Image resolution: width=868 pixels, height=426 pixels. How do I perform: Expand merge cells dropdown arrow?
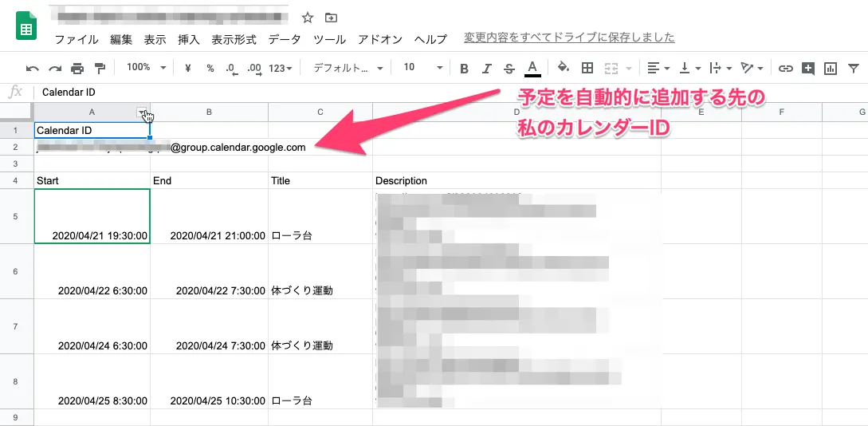628,69
